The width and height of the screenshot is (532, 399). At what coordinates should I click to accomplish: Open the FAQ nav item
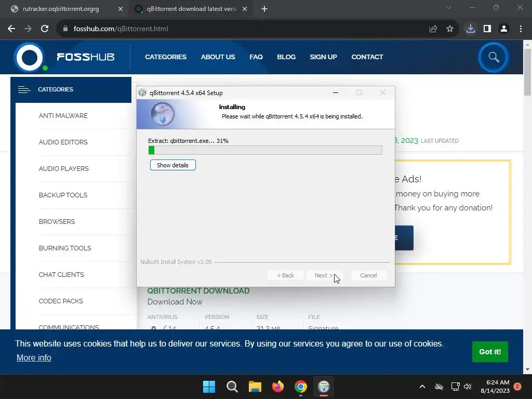click(256, 57)
